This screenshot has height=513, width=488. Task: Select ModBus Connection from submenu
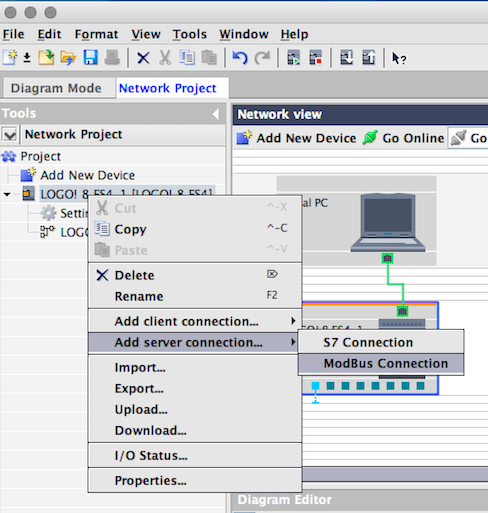pos(381,364)
